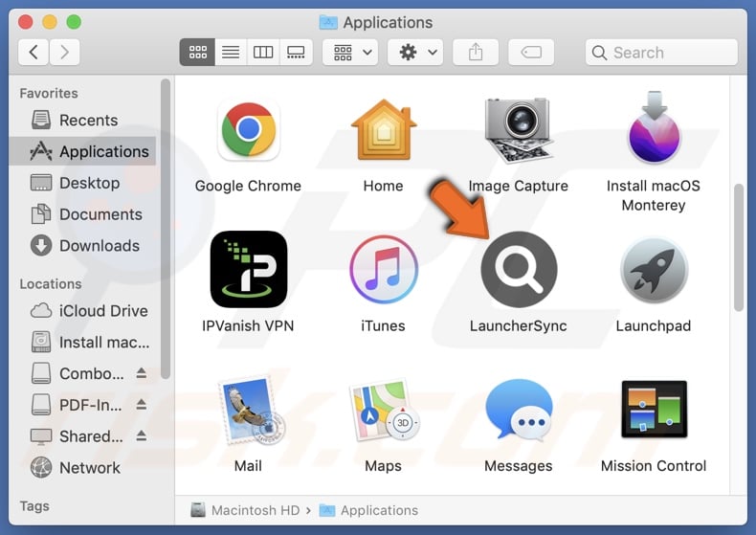Open the Google Chrome app icon
The height and width of the screenshot is (535, 756).
248,130
